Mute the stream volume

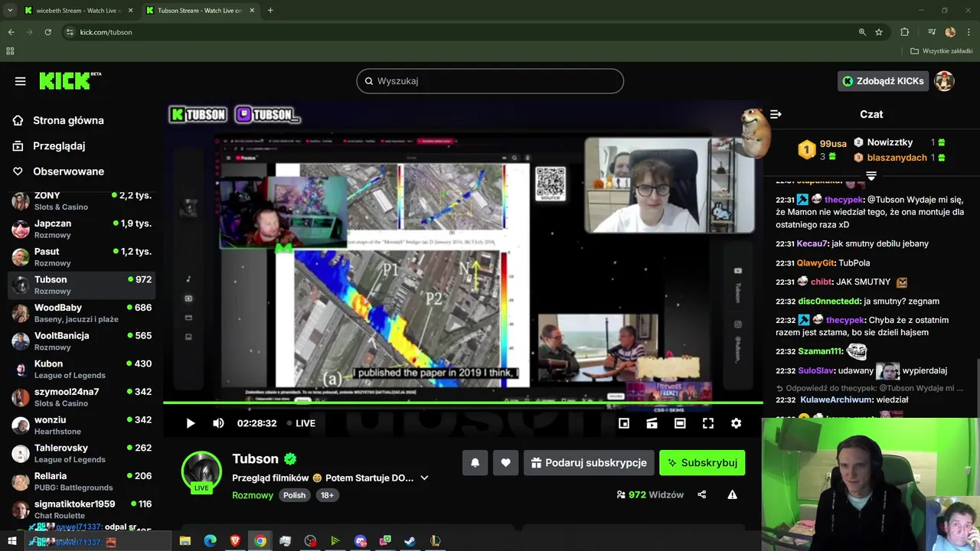point(218,423)
